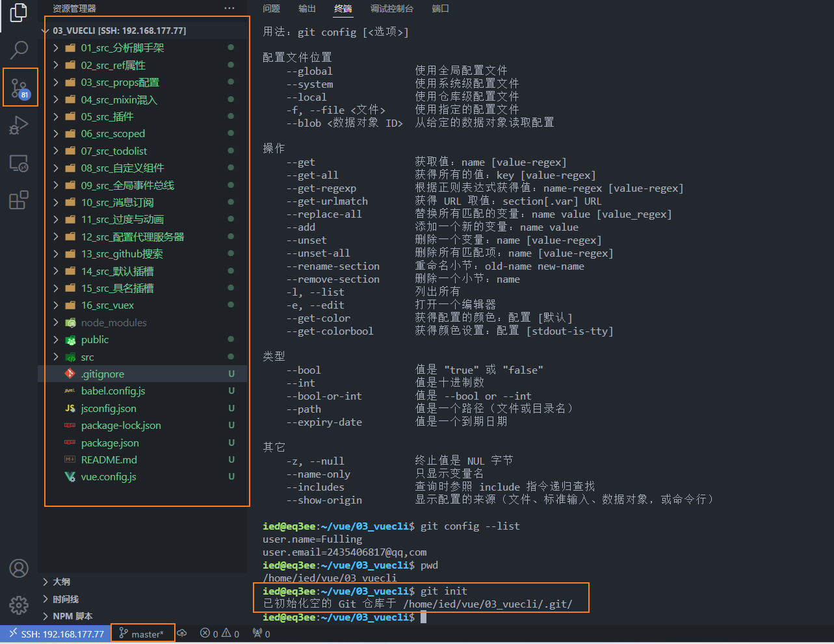This screenshot has width=834, height=644.
Task: Click the Vue icon beside vue.config.js
Action: (70, 476)
